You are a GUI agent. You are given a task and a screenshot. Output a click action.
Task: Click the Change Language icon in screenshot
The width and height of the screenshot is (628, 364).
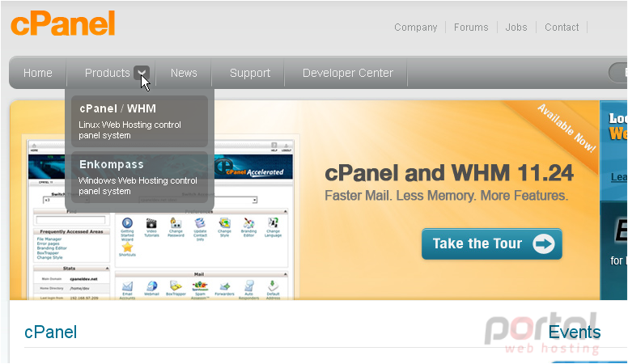274,222
